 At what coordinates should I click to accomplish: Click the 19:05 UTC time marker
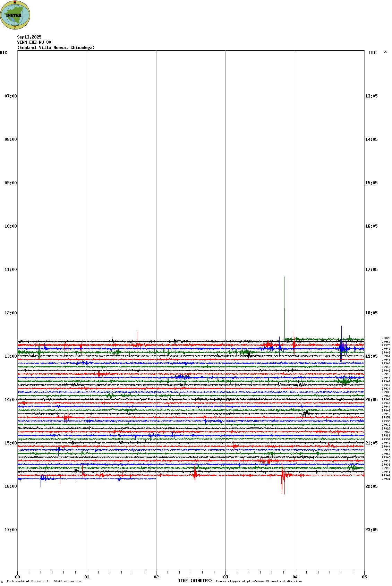[x=371, y=356]
